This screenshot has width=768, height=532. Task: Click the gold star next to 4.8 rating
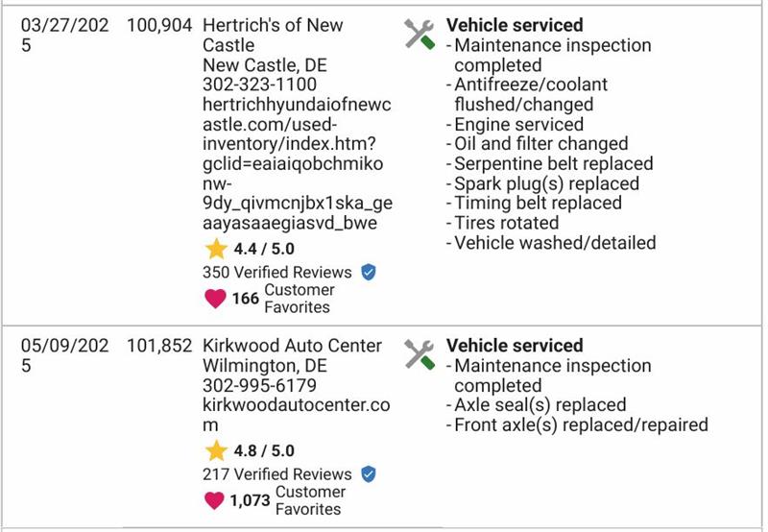(x=216, y=451)
